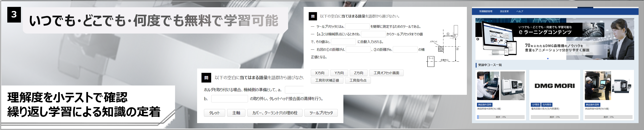
Task: Open the NLX編 course thumbnail
Action: pos(501,86)
